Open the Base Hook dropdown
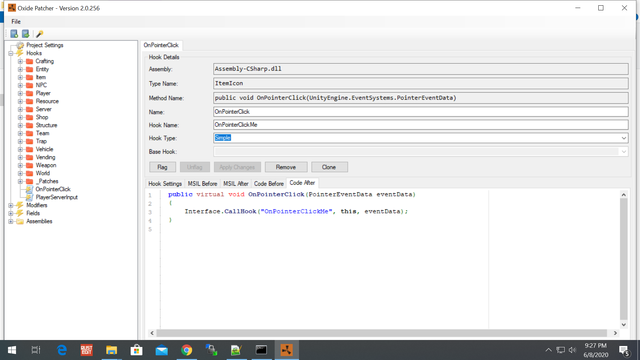 pyautogui.click(x=623, y=152)
